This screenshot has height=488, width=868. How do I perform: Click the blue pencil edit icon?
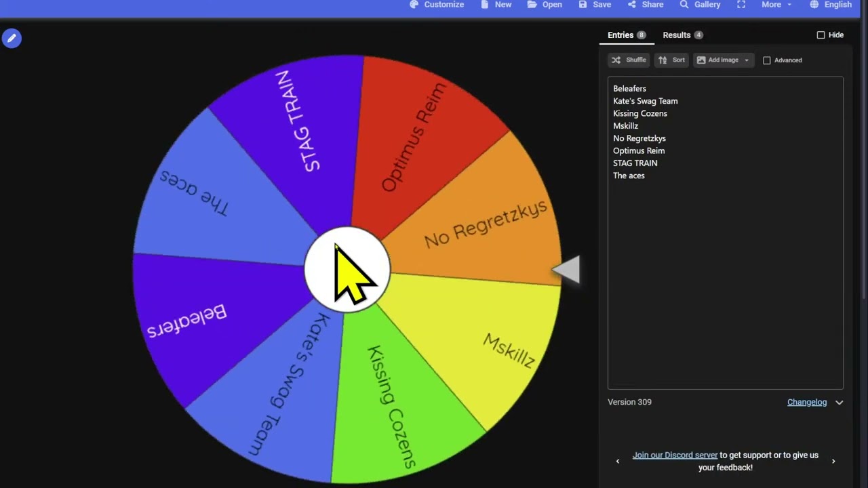pyautogui.click(x=12, y=39)
